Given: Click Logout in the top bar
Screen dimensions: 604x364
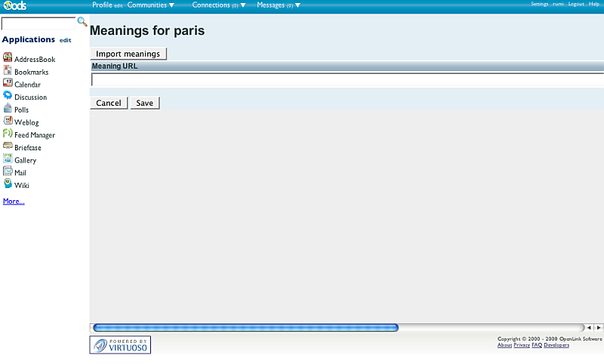Looking at the screenshot, I should (x=576, y=5).
